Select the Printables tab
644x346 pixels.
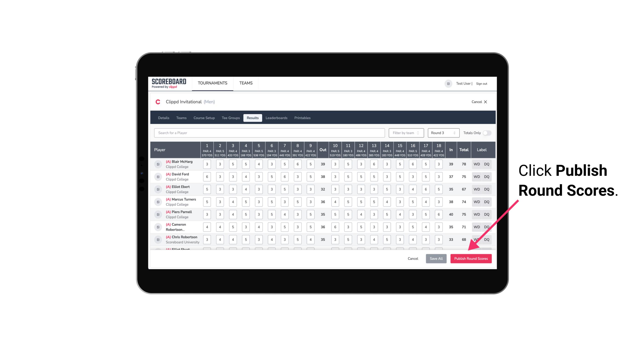303,118
